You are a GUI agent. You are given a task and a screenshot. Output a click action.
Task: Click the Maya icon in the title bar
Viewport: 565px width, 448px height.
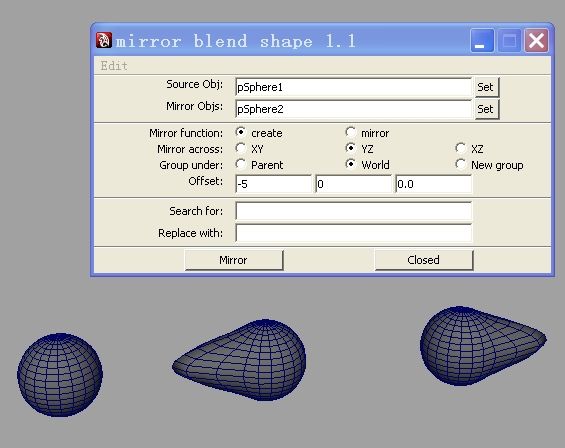click(104, 40)
